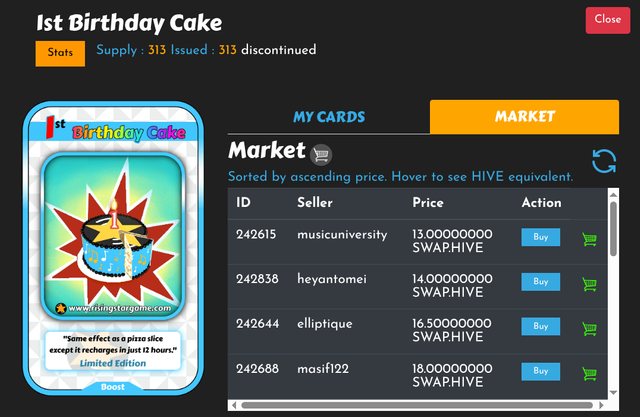Buy card 242644 from elliptique
Screen dimensions: 640x417
(540, 326)
